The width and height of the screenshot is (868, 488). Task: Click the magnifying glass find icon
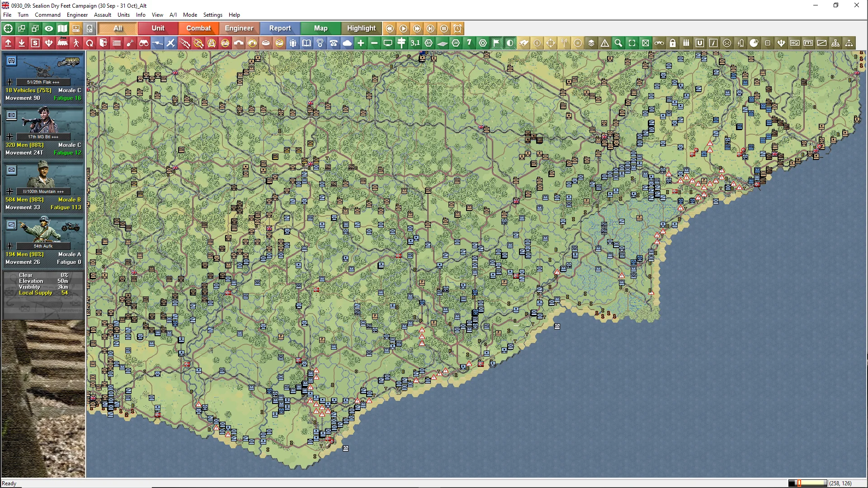click(618, 43)
